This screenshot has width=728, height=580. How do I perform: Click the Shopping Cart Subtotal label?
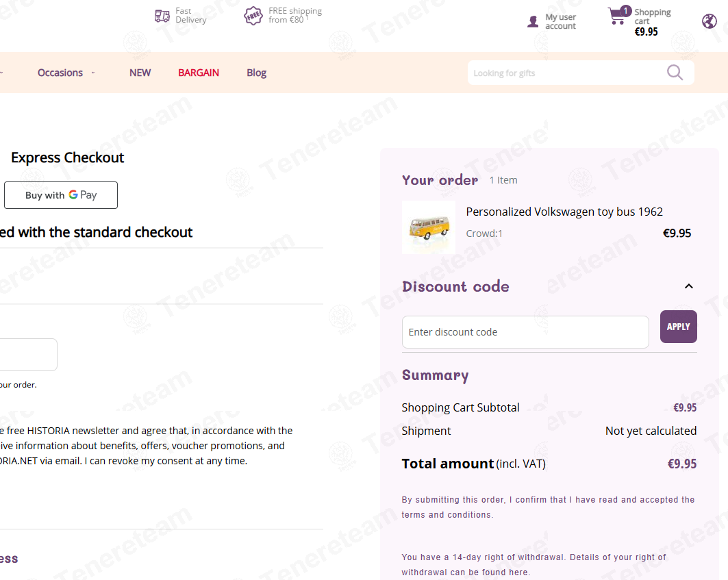[x=460, y=407]
